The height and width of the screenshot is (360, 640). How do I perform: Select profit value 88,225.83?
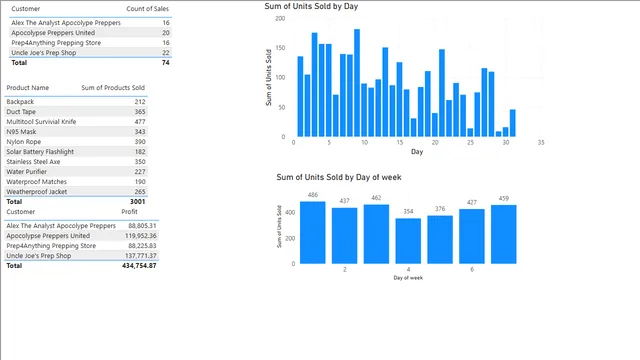[x=142, y=246]
